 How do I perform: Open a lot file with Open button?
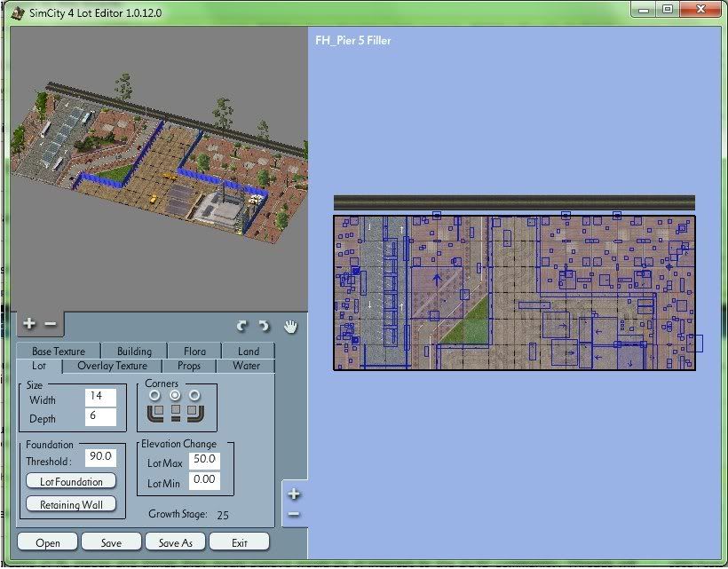click(x=47, y=542)
